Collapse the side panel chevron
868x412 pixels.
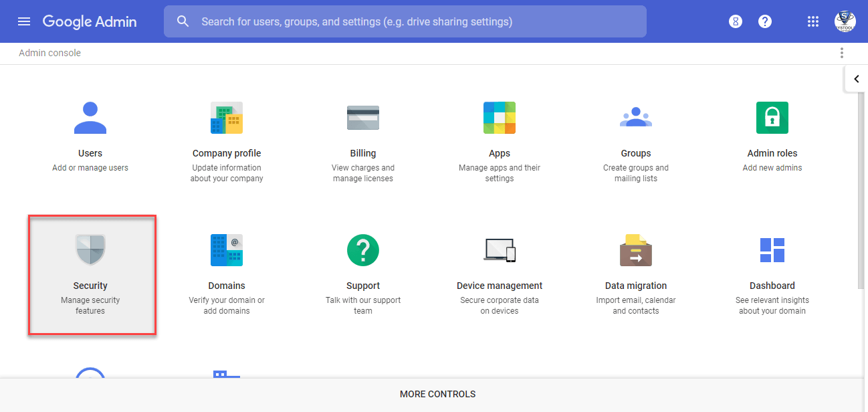click(856, 79)
